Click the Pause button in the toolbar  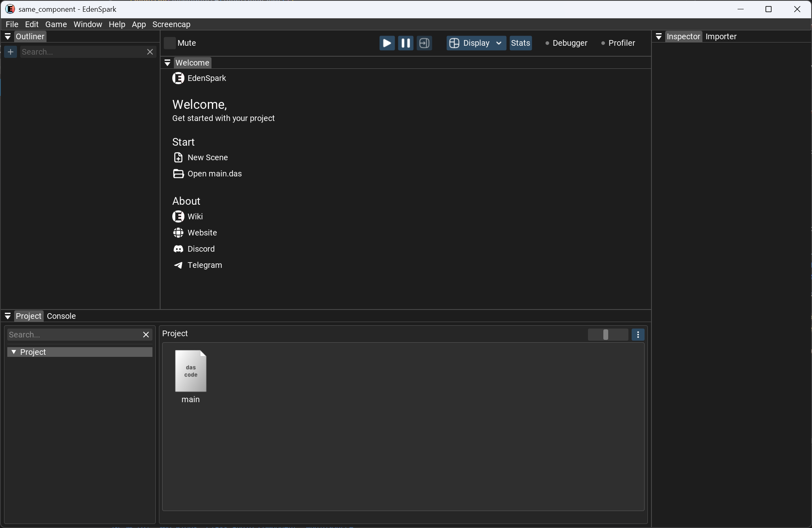click(406, 43)
